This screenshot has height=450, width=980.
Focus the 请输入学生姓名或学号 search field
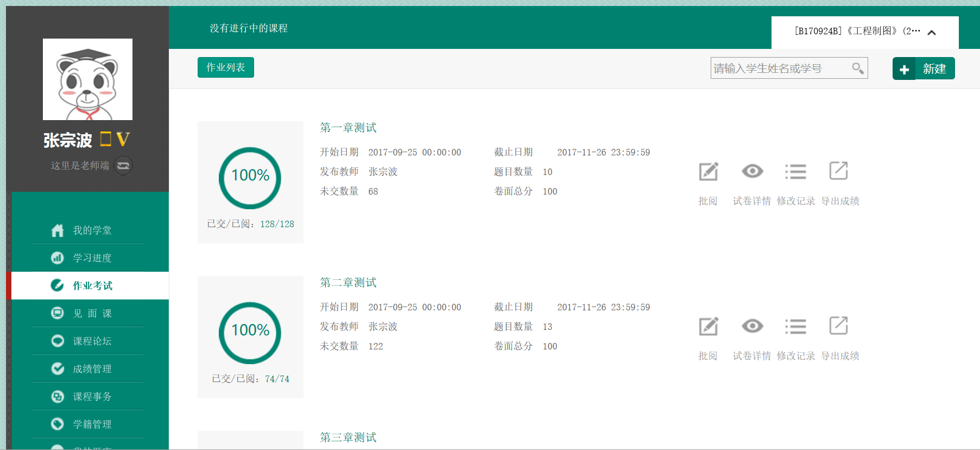coord(789,68)
